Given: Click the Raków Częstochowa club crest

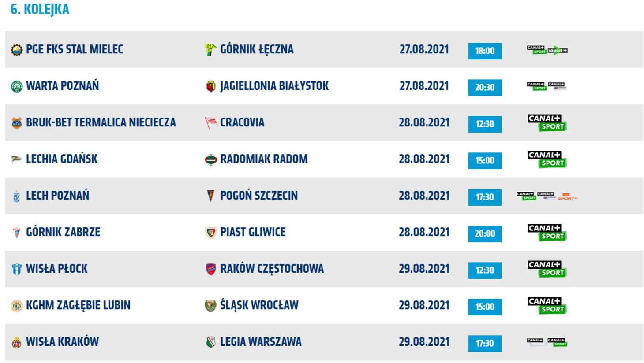Looking at the screenshot, I should point(211,269).
